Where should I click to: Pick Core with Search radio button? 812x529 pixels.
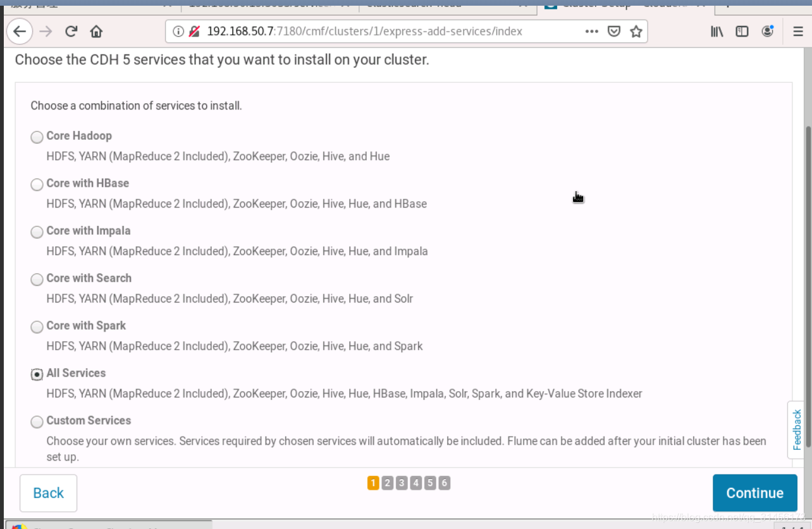(37, 279)
